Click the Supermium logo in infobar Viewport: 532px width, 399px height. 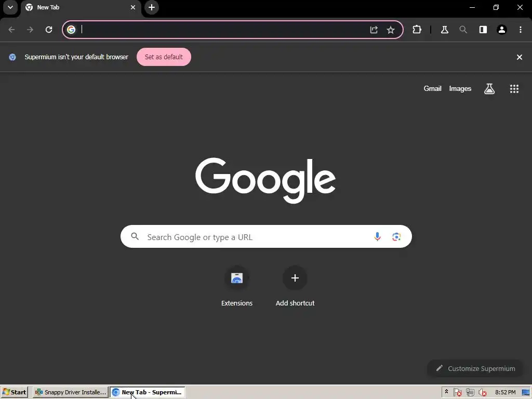12,57
